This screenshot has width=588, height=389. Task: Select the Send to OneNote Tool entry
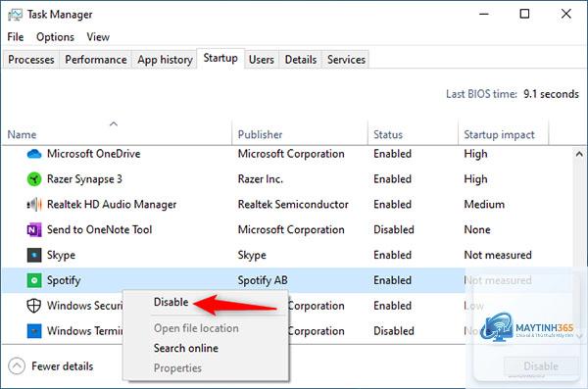point(99,229)
